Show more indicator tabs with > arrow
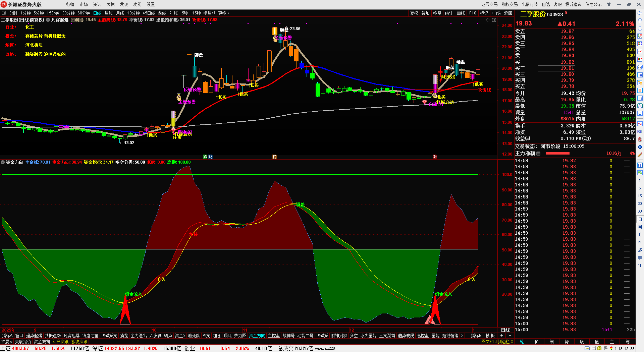Image resolution: width=644 pixels, height=352 pixels. pyautogui.click(x=462, y=336)
